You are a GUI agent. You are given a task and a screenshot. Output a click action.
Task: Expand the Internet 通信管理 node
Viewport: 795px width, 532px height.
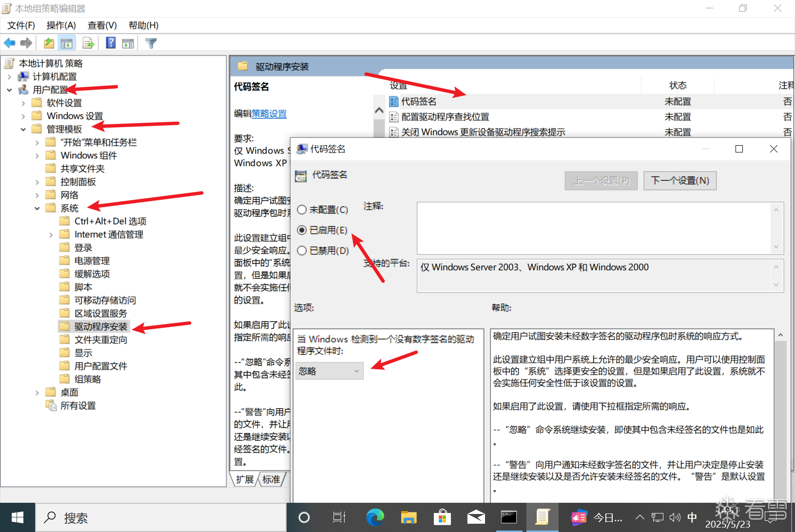51,234
